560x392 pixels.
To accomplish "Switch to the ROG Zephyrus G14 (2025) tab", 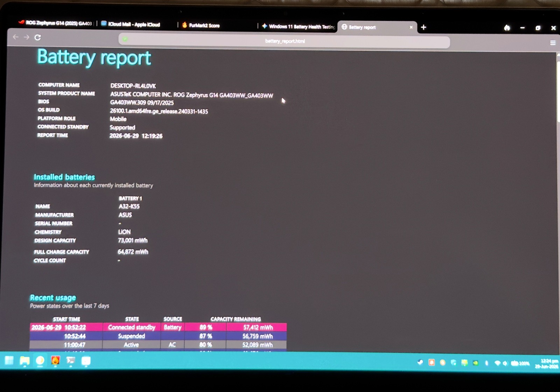I will coord(55,23).
